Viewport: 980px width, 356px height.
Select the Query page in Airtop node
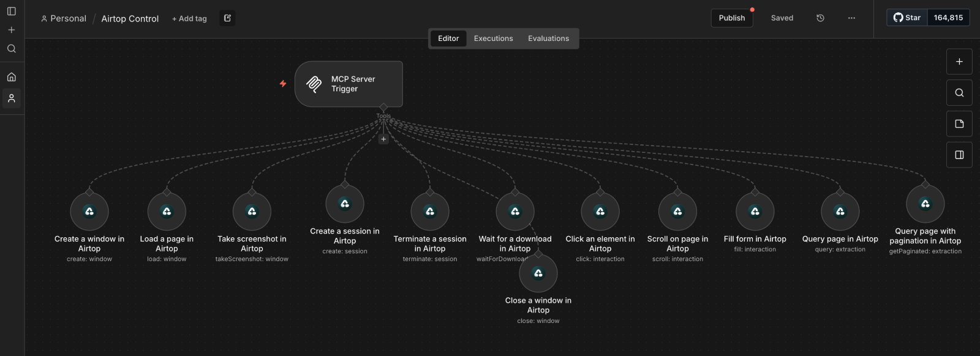tap(840, 212)
